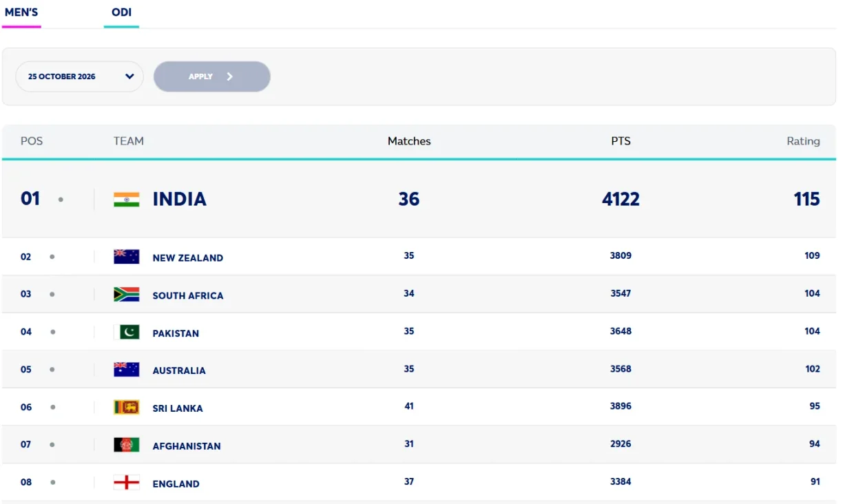Open the SOUTH AFRICA team name
This screenshot has width=854, height=504.
coord(188,295)
